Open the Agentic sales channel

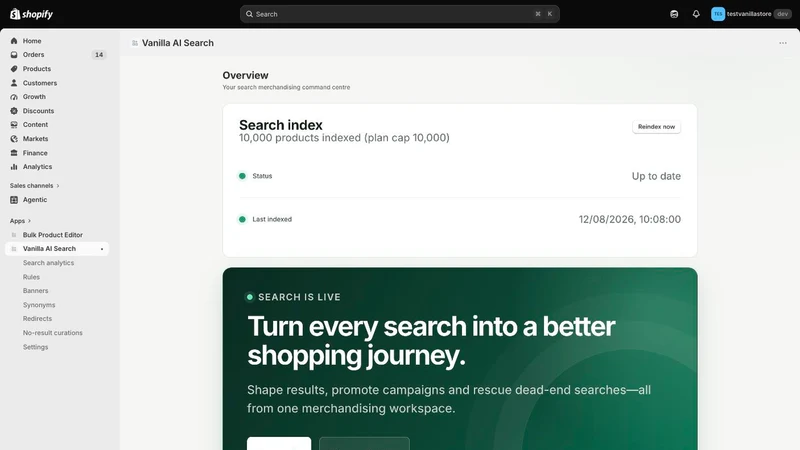click(35, 200)
